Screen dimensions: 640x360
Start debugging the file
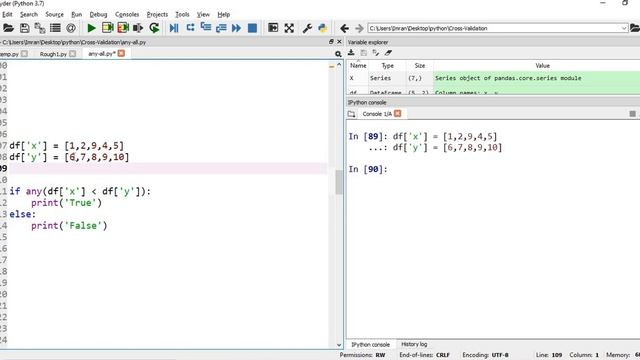174,28
